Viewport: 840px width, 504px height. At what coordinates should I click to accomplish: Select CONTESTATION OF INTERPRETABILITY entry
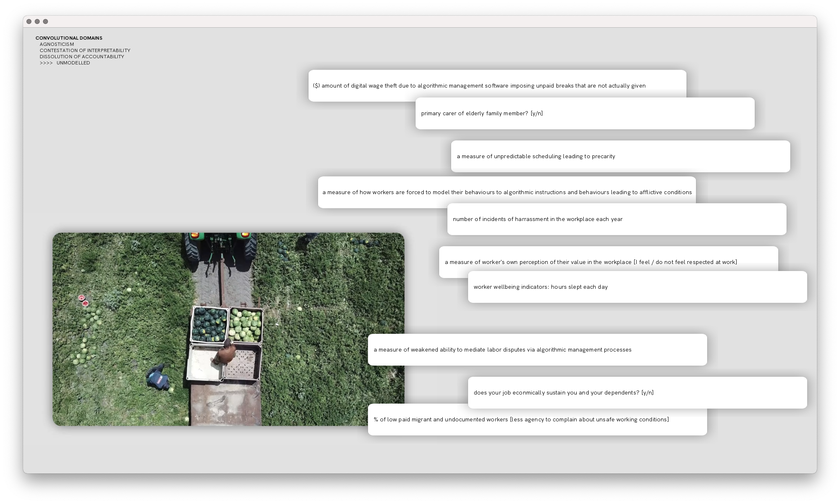point(85,50)
